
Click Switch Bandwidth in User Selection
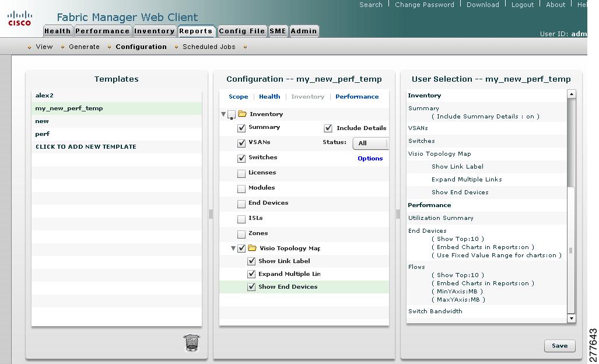pyautogui.click(x=435, y=311)
